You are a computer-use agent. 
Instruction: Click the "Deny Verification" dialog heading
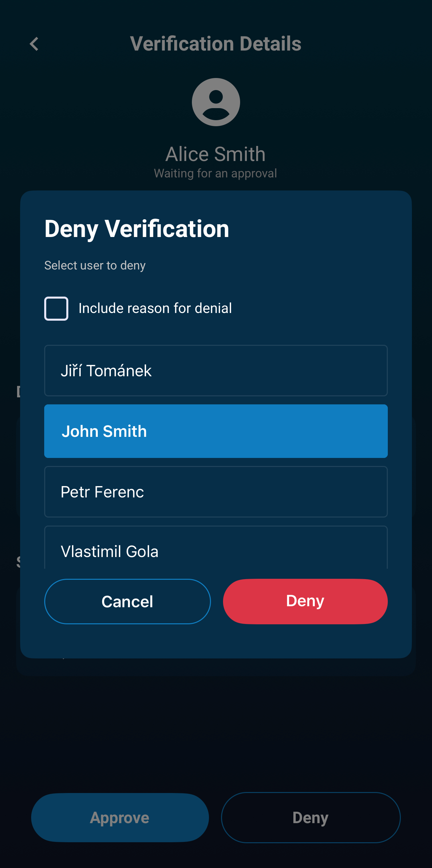pos(137,229)
